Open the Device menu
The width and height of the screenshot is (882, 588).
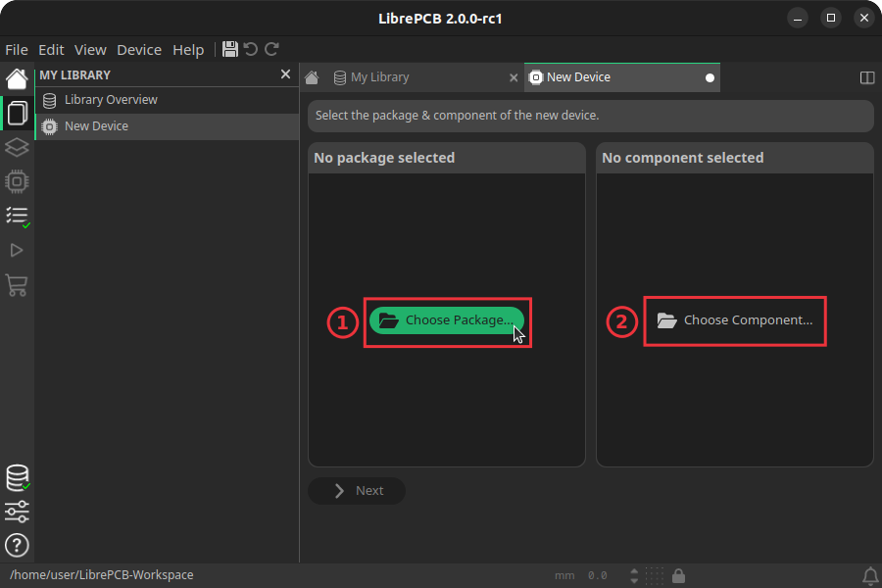pos(138,49)
